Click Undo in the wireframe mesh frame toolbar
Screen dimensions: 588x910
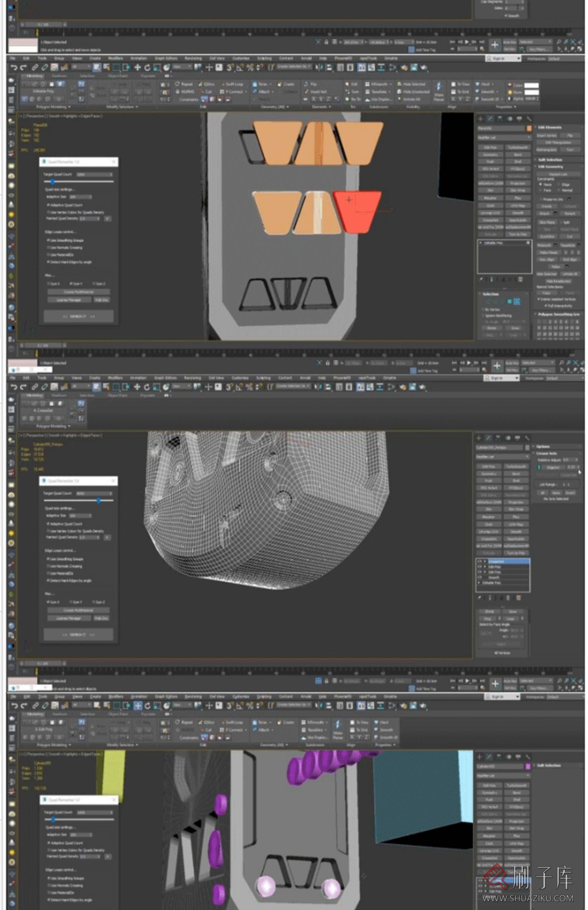(14, 387)
